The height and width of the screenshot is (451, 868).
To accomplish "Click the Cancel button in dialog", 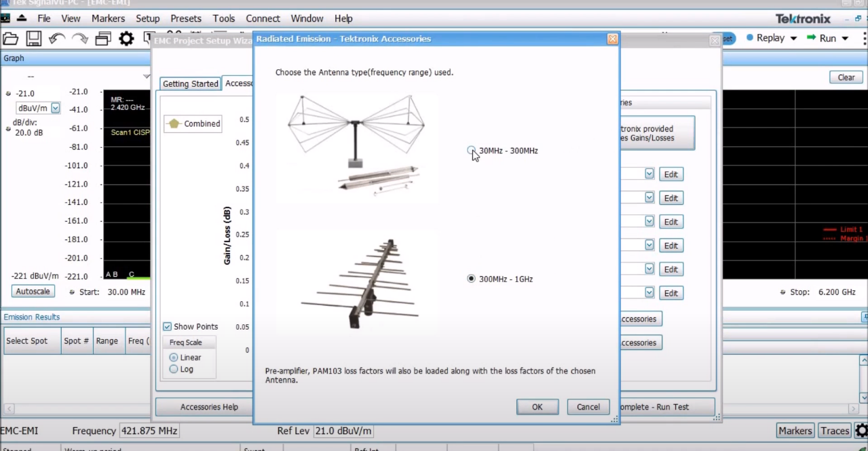I will [588, 407].
